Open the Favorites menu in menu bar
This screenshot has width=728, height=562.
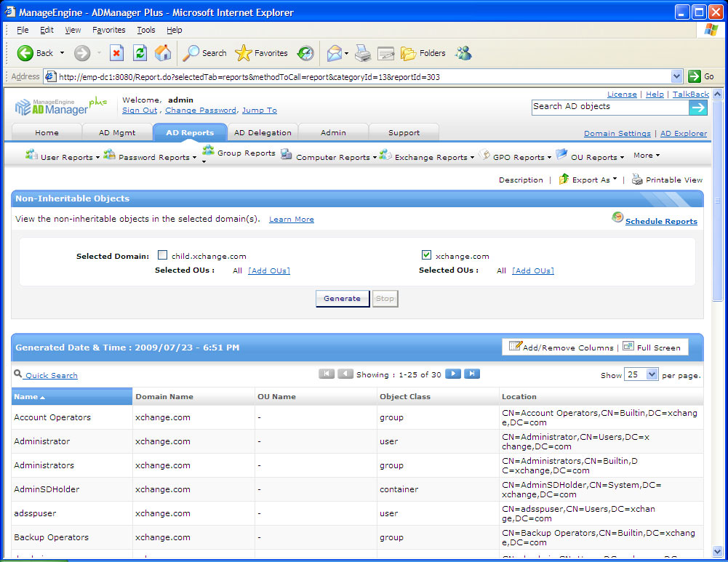(108, 30)
